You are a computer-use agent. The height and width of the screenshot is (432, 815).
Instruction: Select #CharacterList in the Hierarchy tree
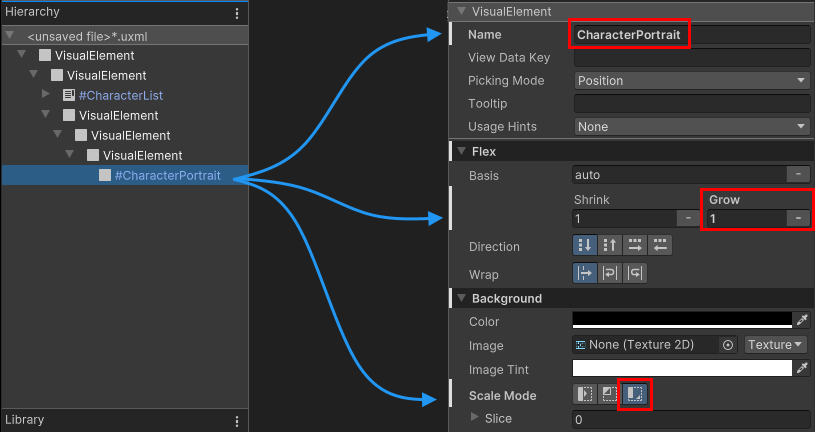(120, 96)
